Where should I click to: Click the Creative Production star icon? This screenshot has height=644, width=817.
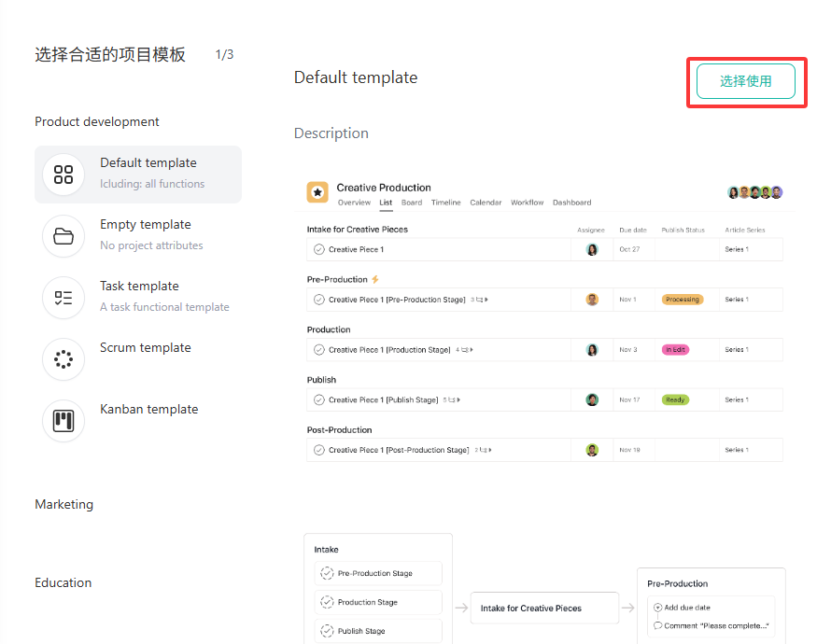(x=317, y=192)
